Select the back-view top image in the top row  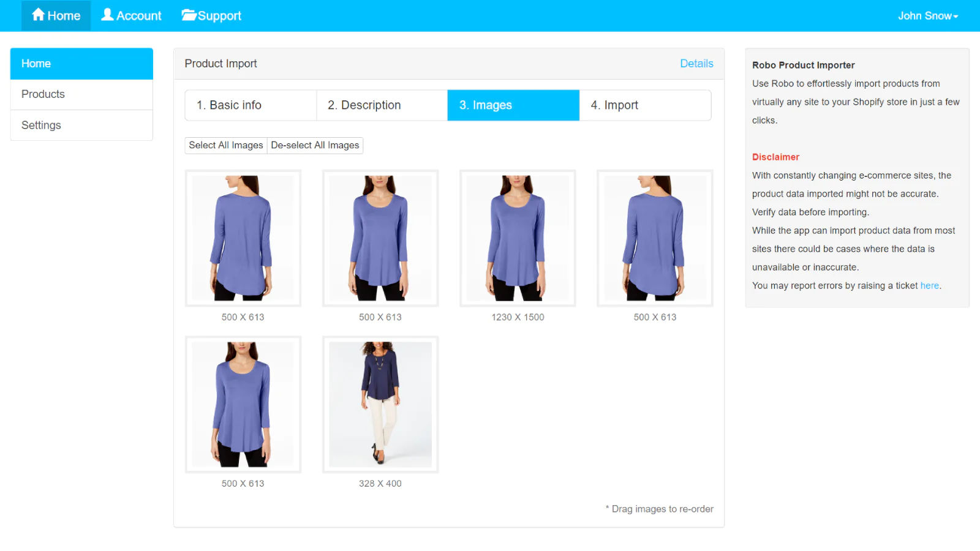[x=655, y=238]
